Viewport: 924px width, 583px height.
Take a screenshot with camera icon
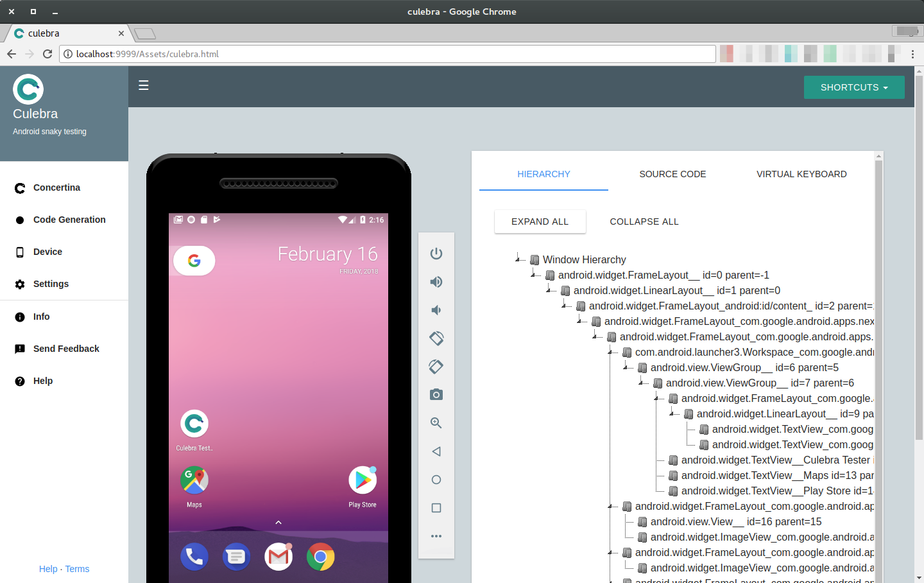[x=436, y=395]
